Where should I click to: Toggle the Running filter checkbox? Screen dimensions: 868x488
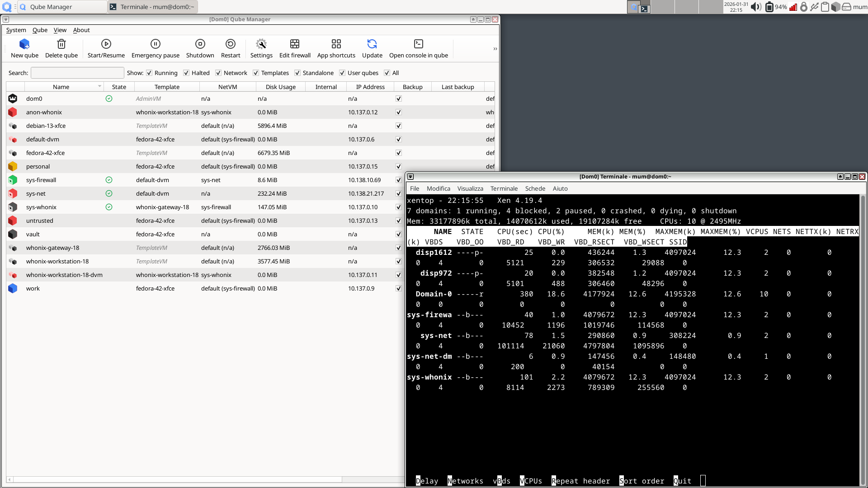tap(149, 73)
